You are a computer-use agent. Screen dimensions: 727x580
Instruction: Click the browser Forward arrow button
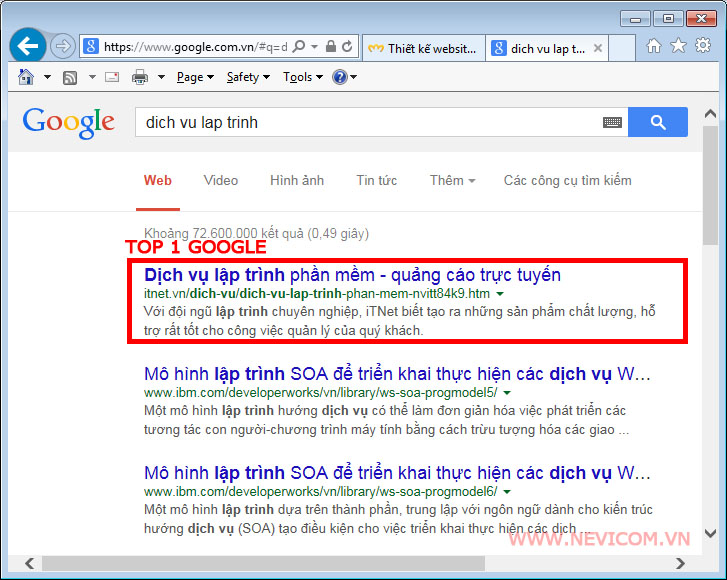[62, 46]
